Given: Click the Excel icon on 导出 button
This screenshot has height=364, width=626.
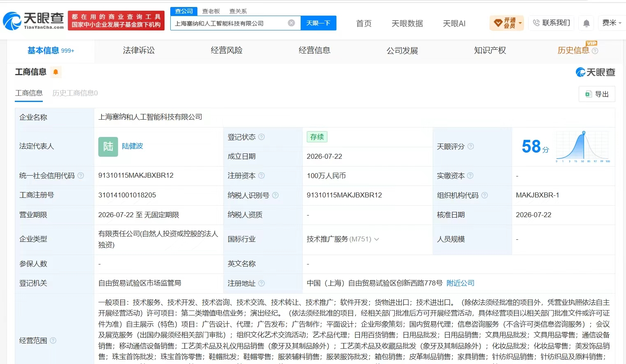Looking at the screenshot, I should pyautogui.click(x=589, y=94).
